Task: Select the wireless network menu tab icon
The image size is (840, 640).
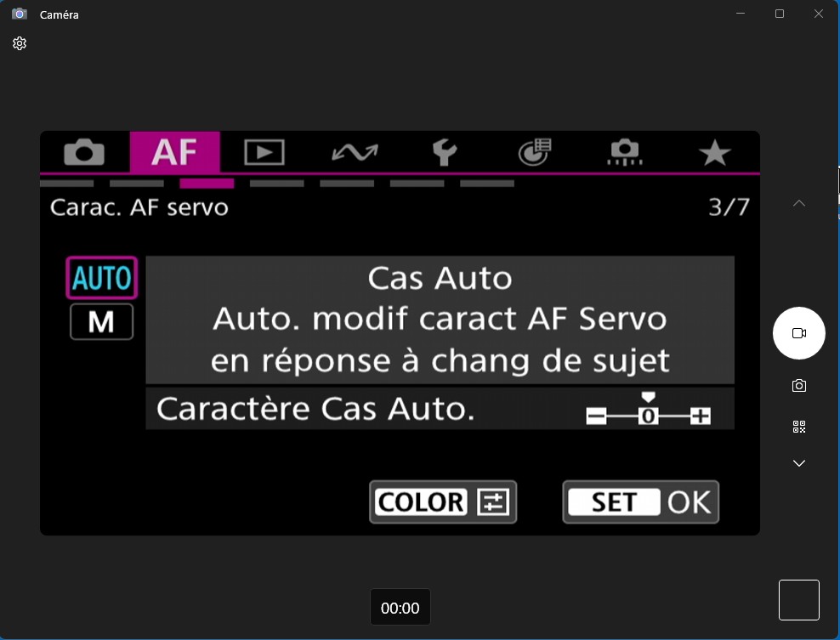Action: click(x=355, y=153)
